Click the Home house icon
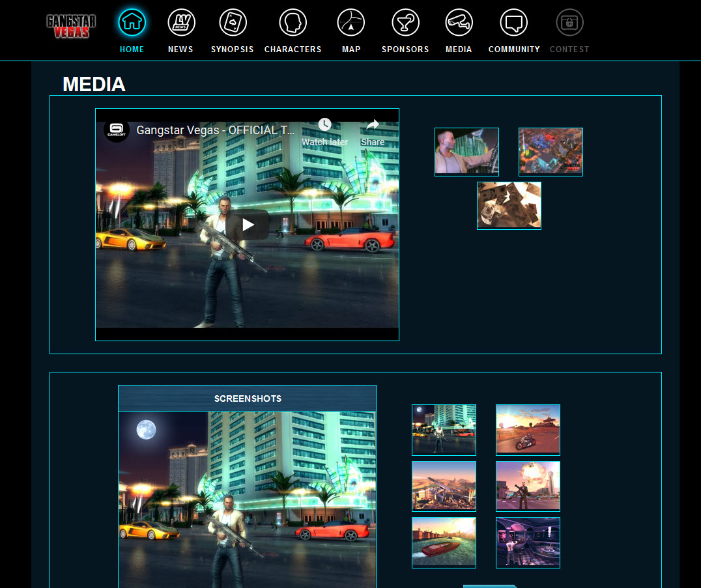Image resolution: width=701 pixels, height=588 pixels. coord(132,23)
